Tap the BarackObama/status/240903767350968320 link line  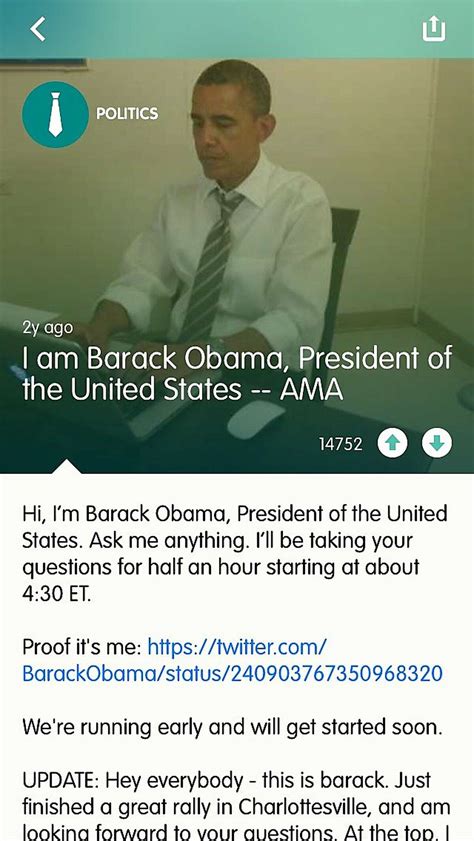(x=233, y=673)
